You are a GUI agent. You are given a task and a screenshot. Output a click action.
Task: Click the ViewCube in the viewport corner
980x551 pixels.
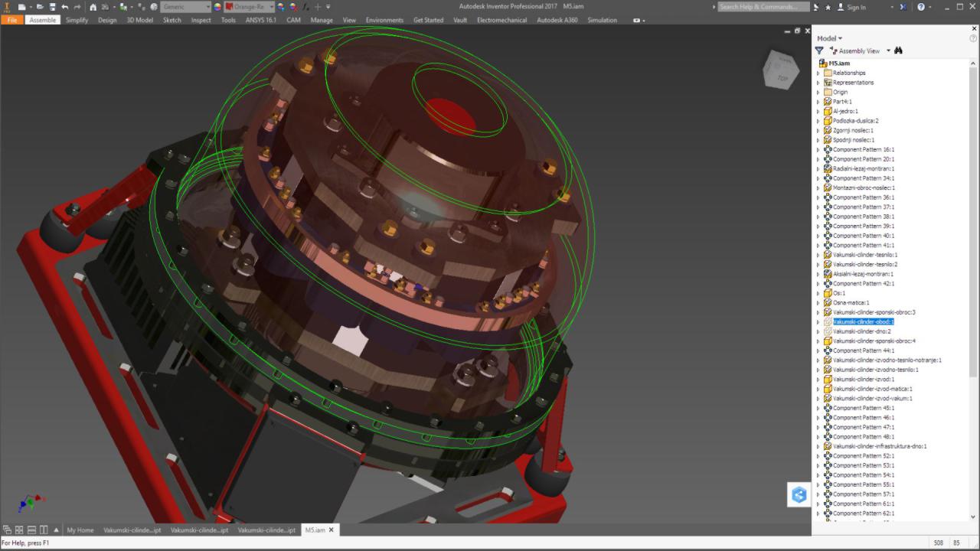pyautogui.click(x=781, y=70)
